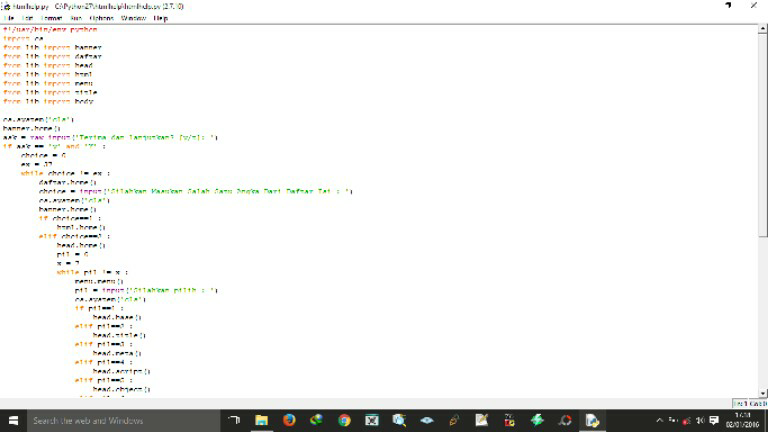Click the 'html.home()' line
The height and width of the screenshot is (432, 768).
coord(81,227)
